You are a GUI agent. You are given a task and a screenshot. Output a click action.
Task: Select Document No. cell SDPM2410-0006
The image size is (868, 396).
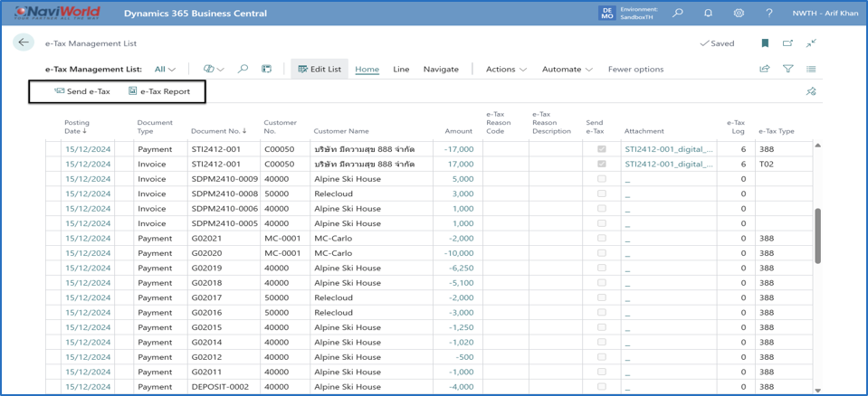point(224,209)
